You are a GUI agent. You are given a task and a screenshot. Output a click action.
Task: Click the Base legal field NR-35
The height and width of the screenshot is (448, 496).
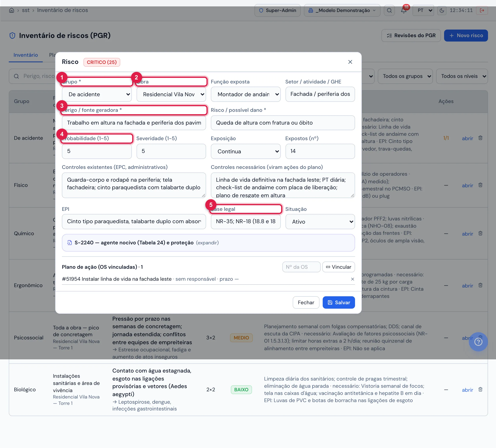pyautogui.click(x=246, y=221)
